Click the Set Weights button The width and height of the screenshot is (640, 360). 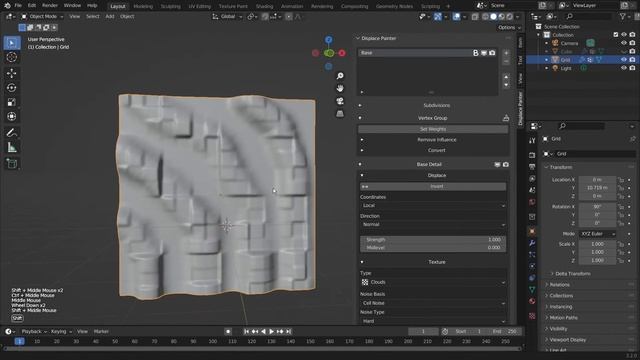click(433, 129)
